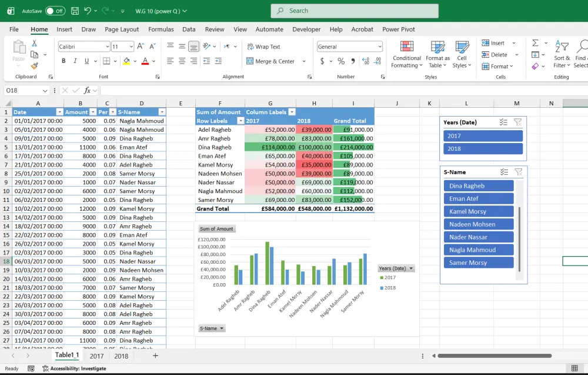Click the Undo arrow icon
This screenshot has height=375, width=588.
point(88,11)
